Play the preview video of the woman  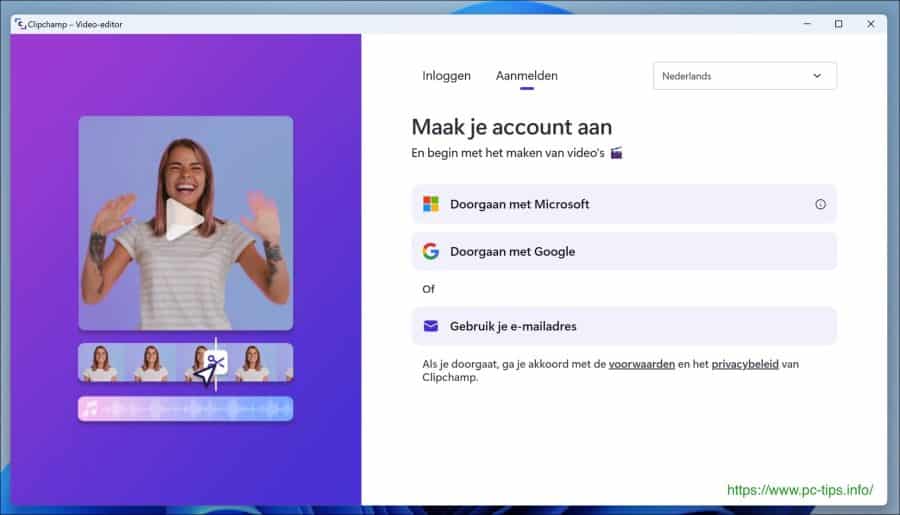[184, 220]
